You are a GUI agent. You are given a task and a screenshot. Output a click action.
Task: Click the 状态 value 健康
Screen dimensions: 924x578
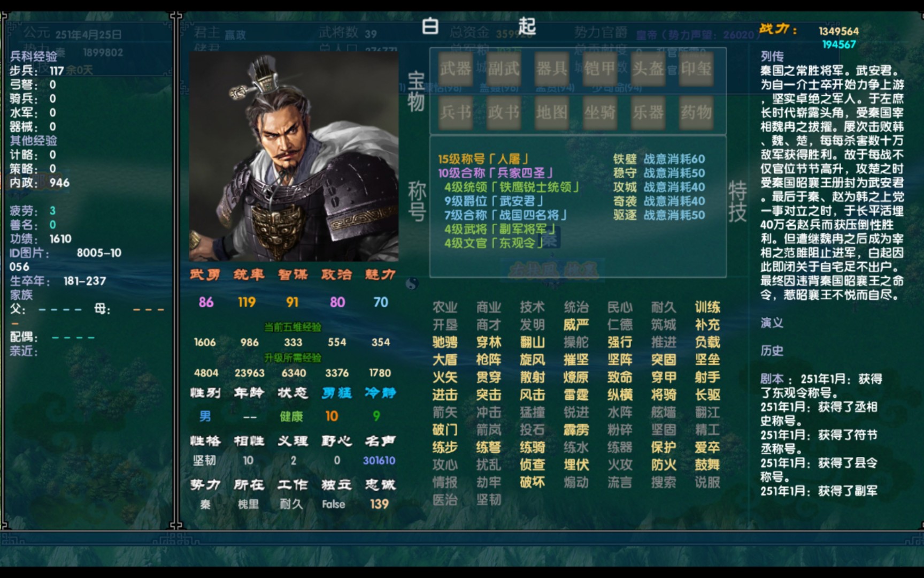291,416
